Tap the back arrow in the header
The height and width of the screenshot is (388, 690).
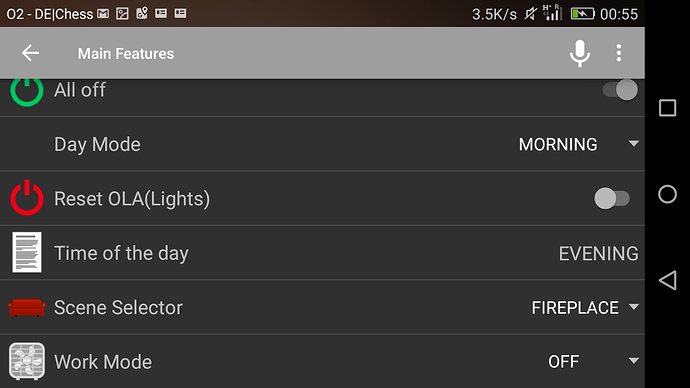click(x=30, y=53)
